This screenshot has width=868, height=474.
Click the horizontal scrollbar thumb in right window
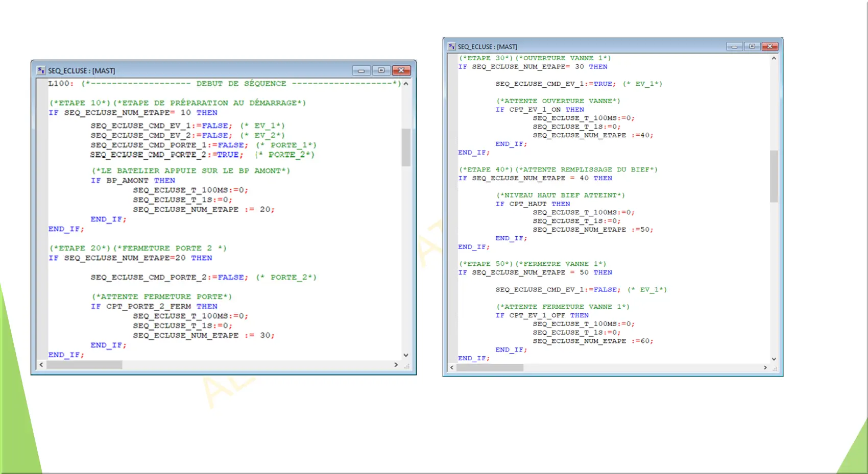(490, 367)
